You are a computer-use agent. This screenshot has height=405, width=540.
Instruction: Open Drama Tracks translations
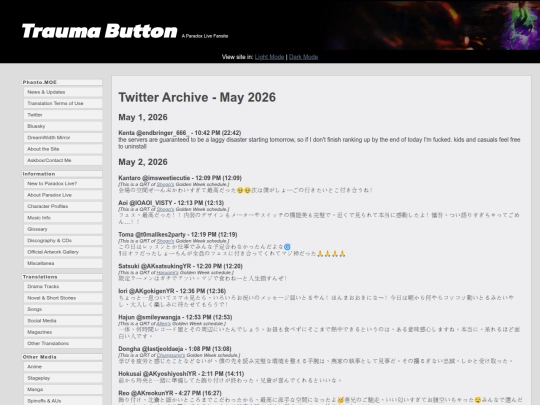pos(63,287)
